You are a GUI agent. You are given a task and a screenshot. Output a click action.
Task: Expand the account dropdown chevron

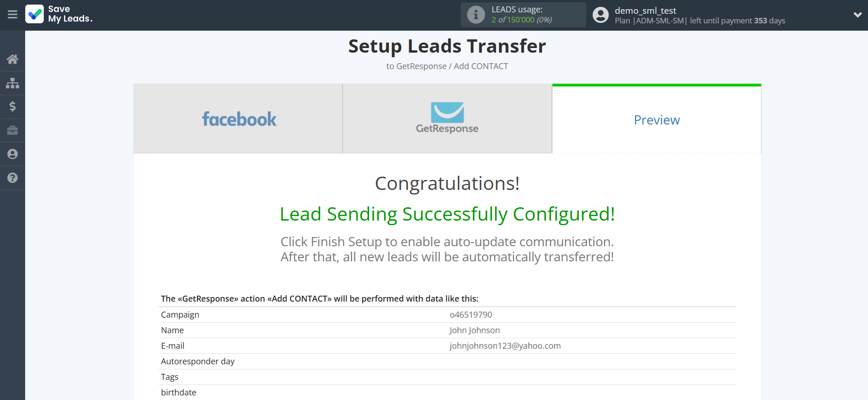[x=857, y=15]
